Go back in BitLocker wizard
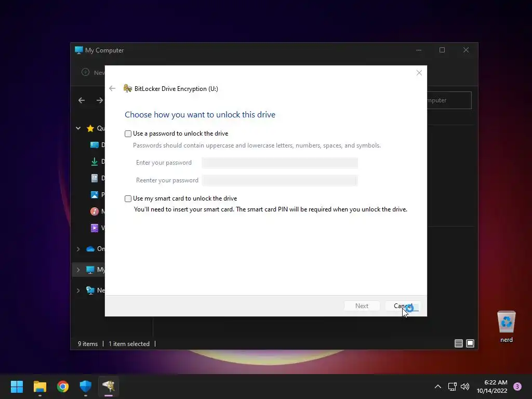This screenshot has height=399, width=532. tap(112, 88)
